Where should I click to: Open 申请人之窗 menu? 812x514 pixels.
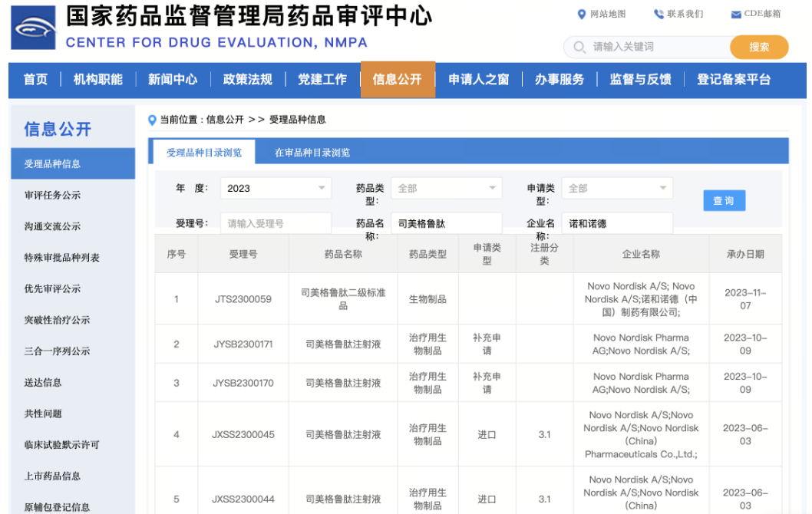pyautogui.click(x=478, y=79)
